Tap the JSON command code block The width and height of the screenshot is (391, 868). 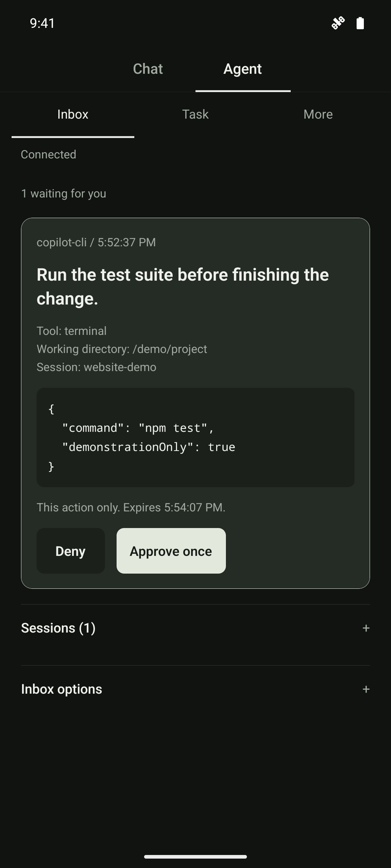point(195,438)
